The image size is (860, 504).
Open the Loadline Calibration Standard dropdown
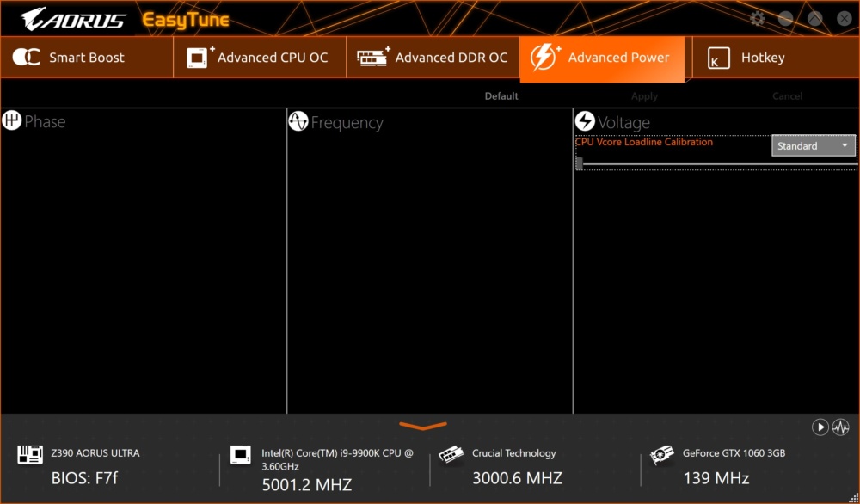814,146
